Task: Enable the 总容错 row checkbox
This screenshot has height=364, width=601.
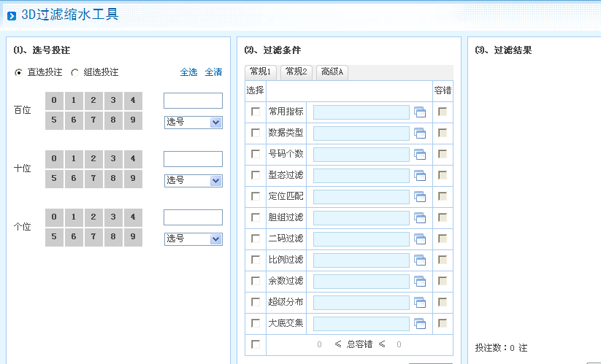Action: pos(256,344)
